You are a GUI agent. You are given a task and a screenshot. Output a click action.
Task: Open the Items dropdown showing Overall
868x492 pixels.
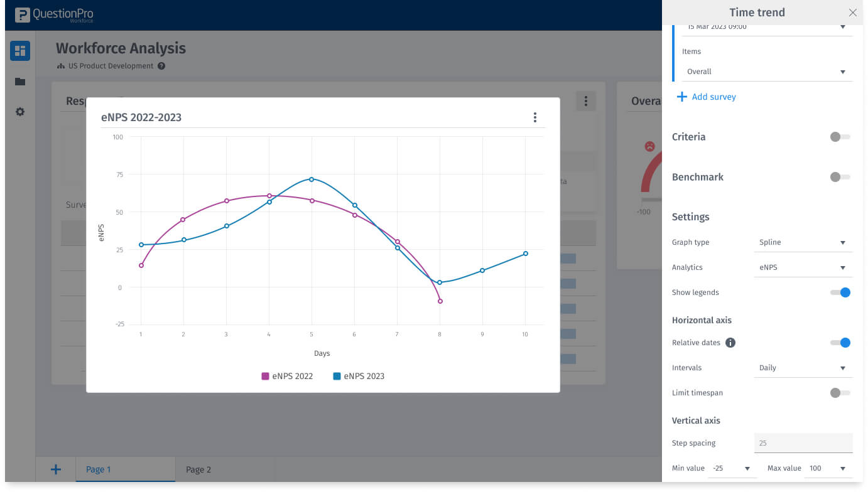point(767,72)
